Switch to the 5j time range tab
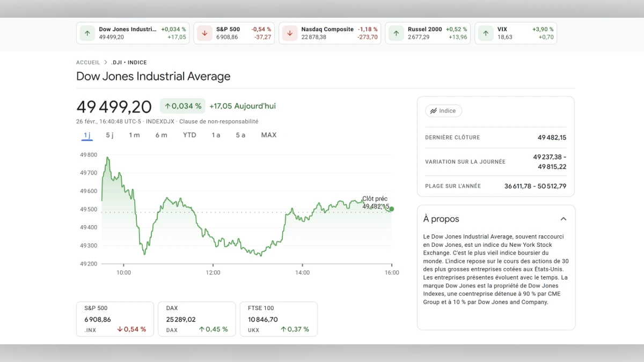644x362 pixels. 109,135
